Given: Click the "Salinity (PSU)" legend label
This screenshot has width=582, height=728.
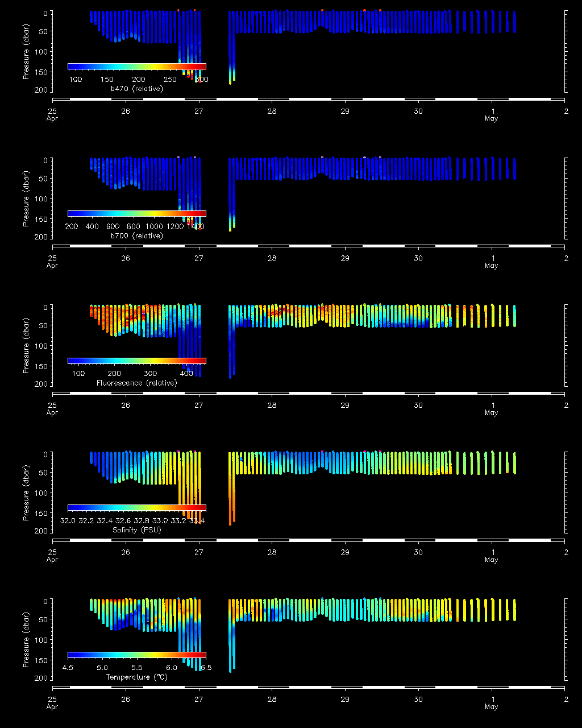Looking at the screenshot, I should (x=136, y=530).
